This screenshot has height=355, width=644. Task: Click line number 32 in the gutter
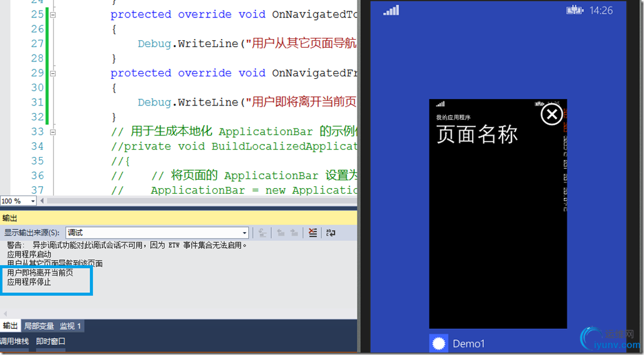tap(37, 117)
